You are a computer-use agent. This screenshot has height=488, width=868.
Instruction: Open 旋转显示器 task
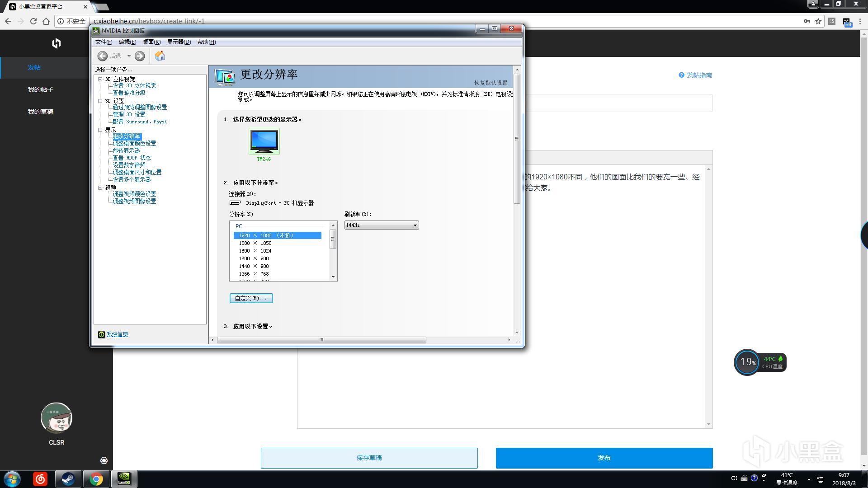[x=126, y=150]
